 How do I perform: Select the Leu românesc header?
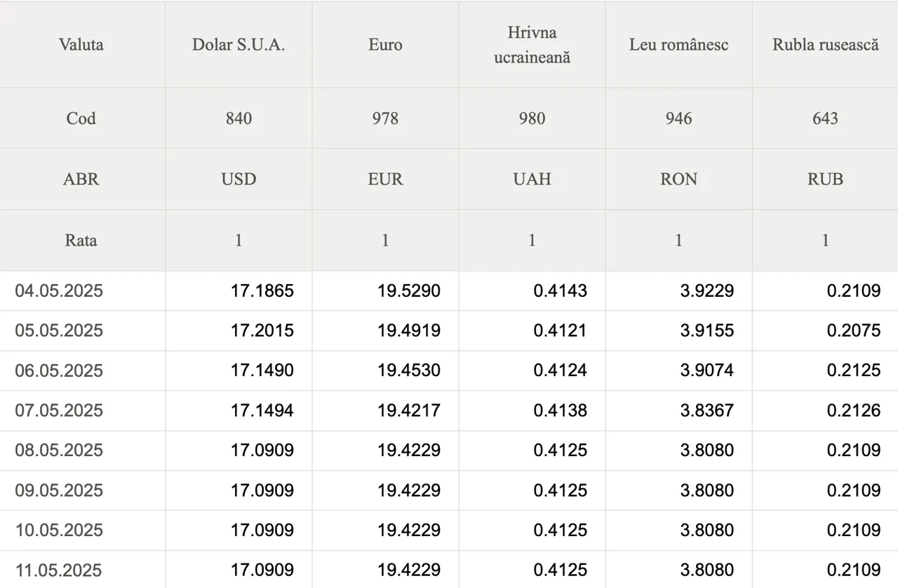678,45
